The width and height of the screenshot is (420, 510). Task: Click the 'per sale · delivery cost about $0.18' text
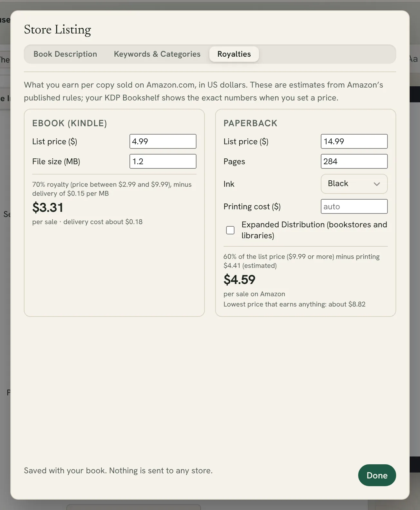87,222
